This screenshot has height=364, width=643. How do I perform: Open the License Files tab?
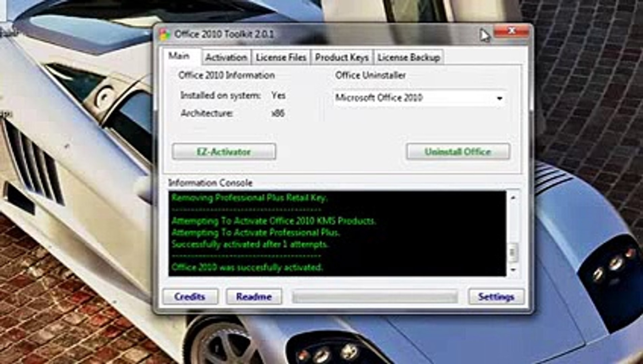click(281, 57)
